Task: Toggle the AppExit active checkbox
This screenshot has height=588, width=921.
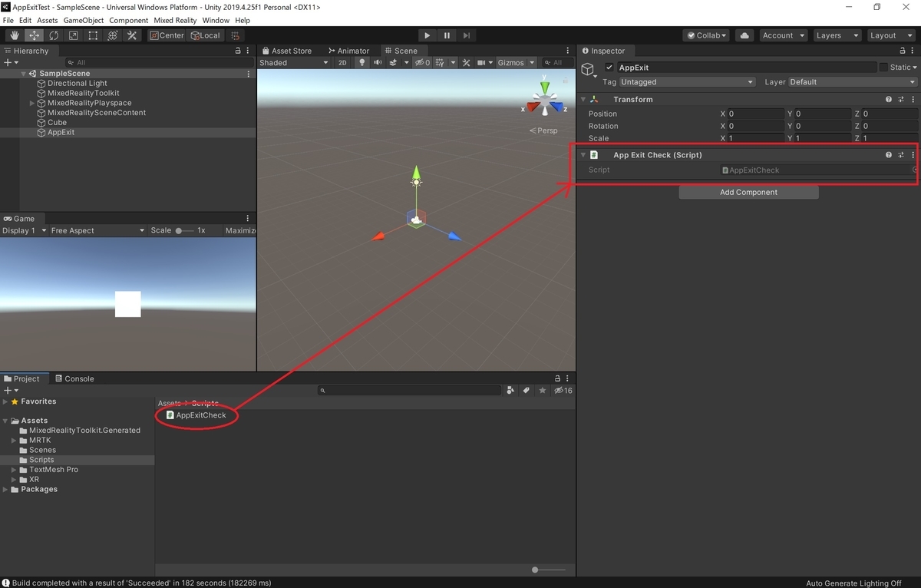Action: click(609, 68)
